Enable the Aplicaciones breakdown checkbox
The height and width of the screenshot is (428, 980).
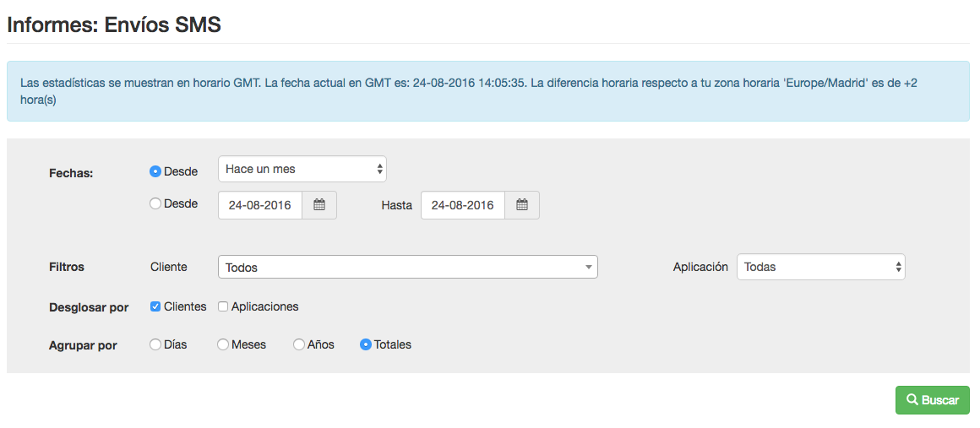pos(223,306)
